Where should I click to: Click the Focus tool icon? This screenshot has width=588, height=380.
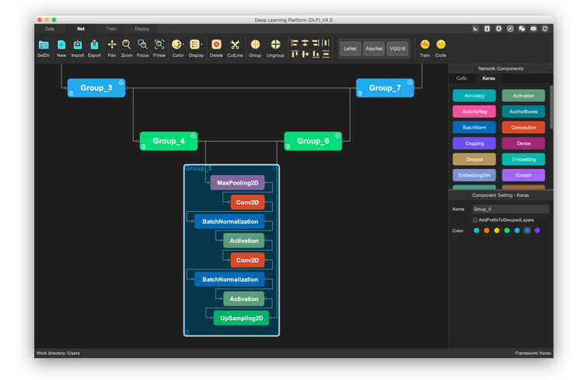coord(142,45)
